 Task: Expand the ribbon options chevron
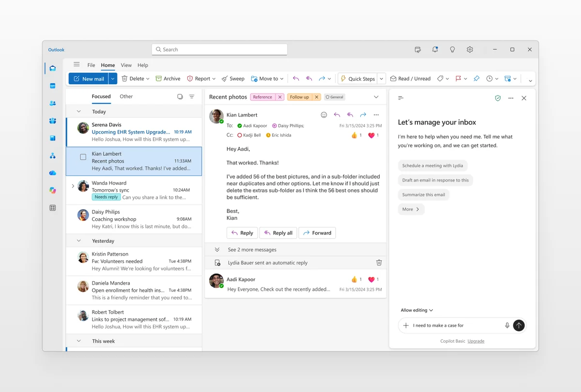531,81
